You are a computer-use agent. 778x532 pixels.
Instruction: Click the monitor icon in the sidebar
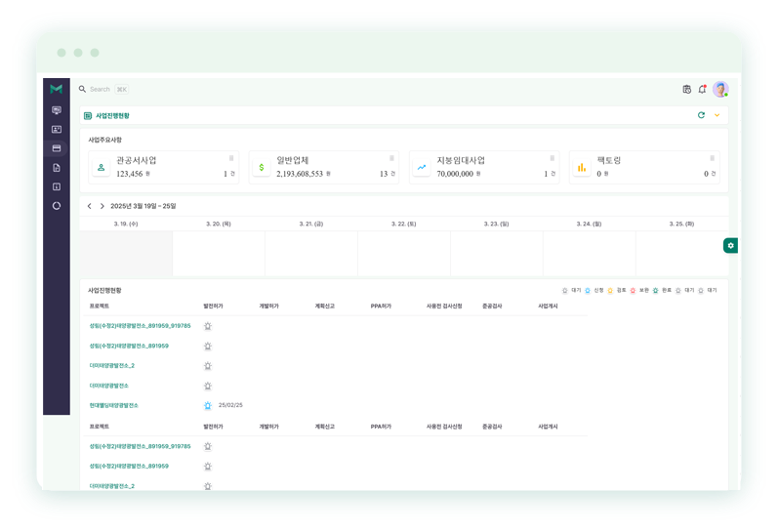point(57,110)
